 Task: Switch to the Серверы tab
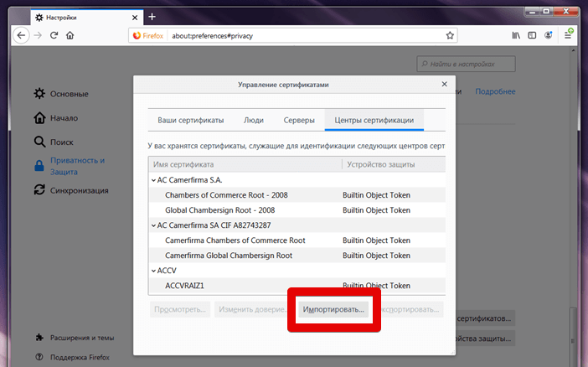(x=299, y=120)
